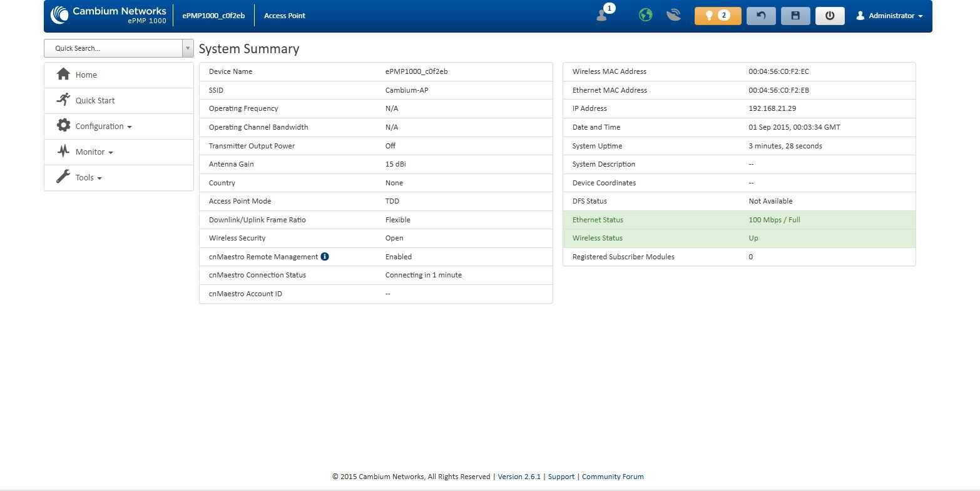Image resolution: width=980 pixels, height=491 pixels.
Task: Click the cnMaestro Remote Management info icon
Action: click(x=325, y=256)
